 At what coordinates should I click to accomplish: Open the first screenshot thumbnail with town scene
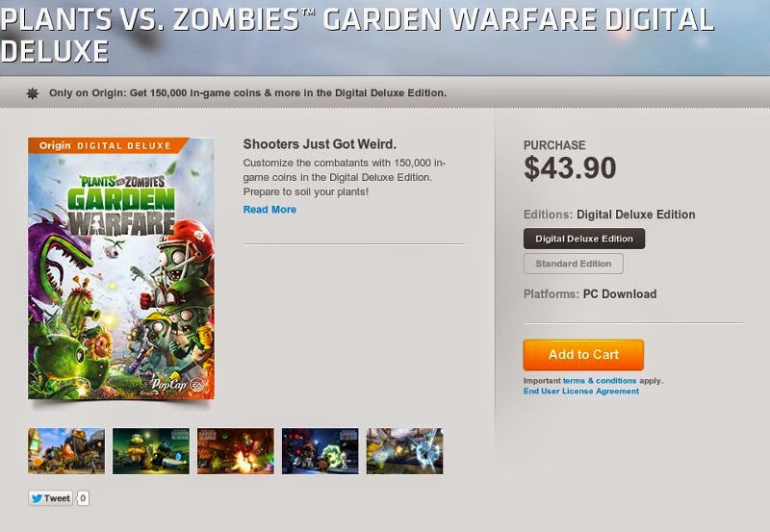click(x=66, y=451)
